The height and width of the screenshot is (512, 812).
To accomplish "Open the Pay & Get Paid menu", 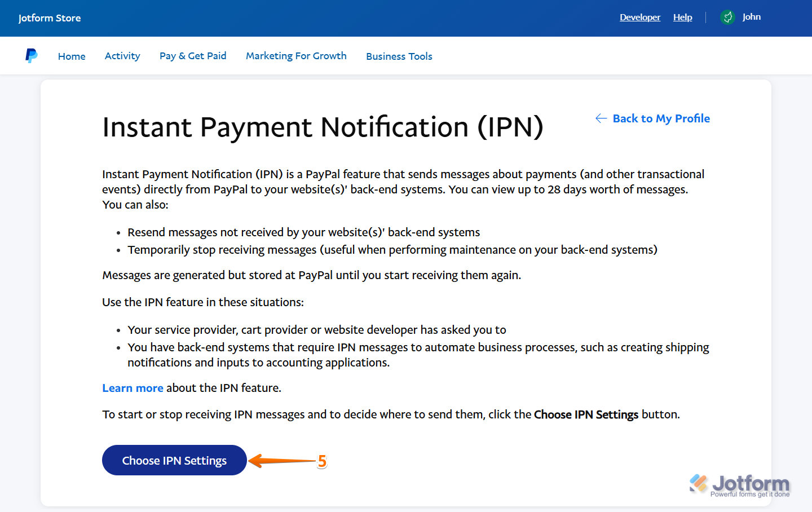I will click(193, 55).
